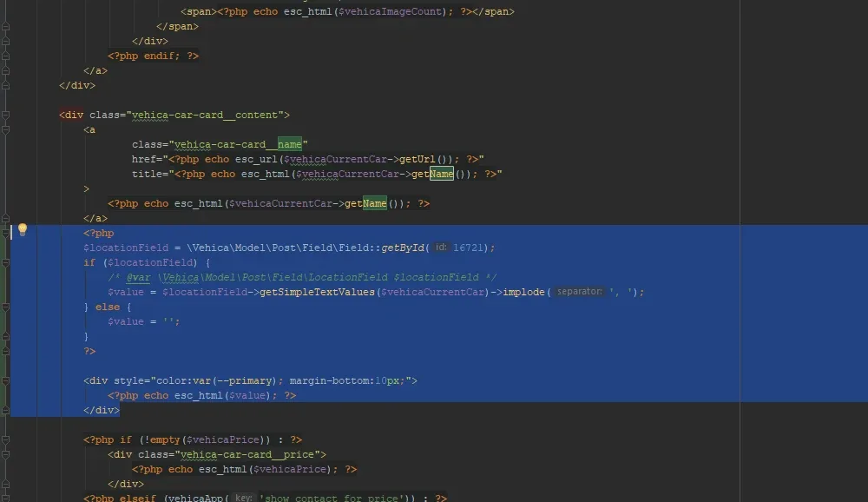Click the '@var' doc comment tag
This screenshot has width=868, height=502.
pos(138,277)
